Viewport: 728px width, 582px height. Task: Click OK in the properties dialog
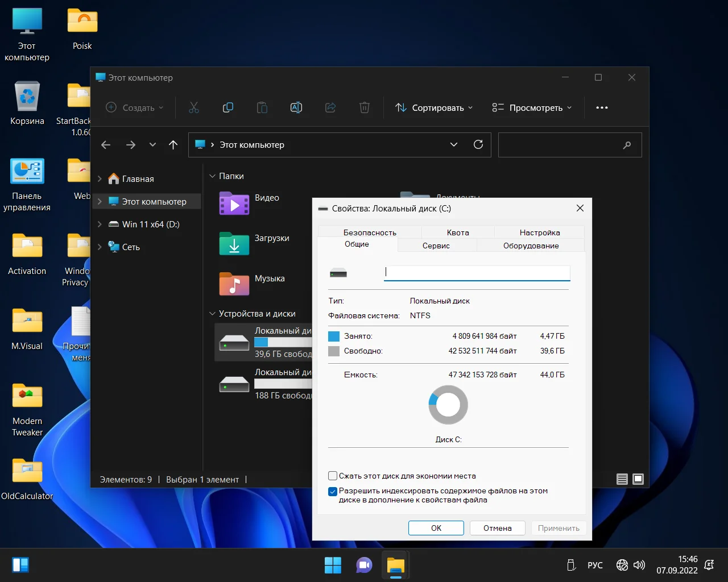[436, 528]
